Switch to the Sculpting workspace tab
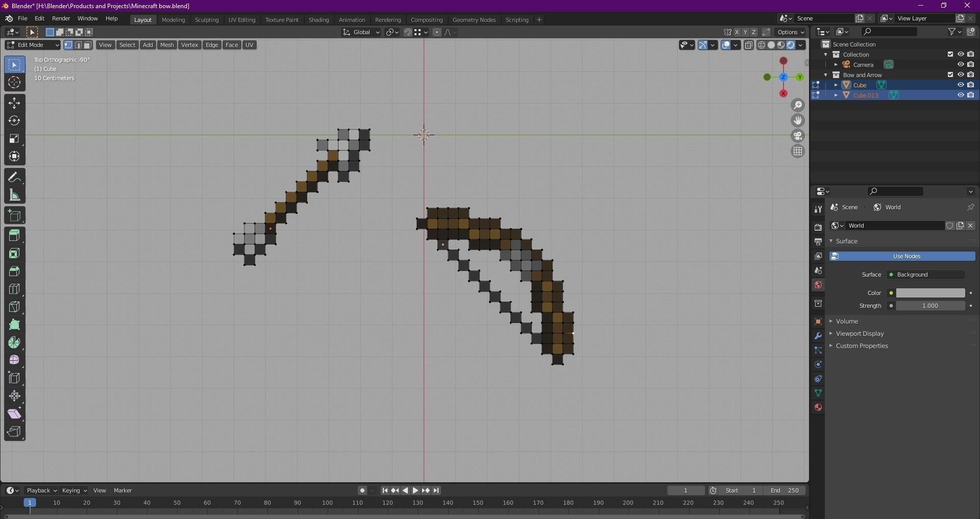The height and width of the screenshot is (519, 980). pos(207,20)
